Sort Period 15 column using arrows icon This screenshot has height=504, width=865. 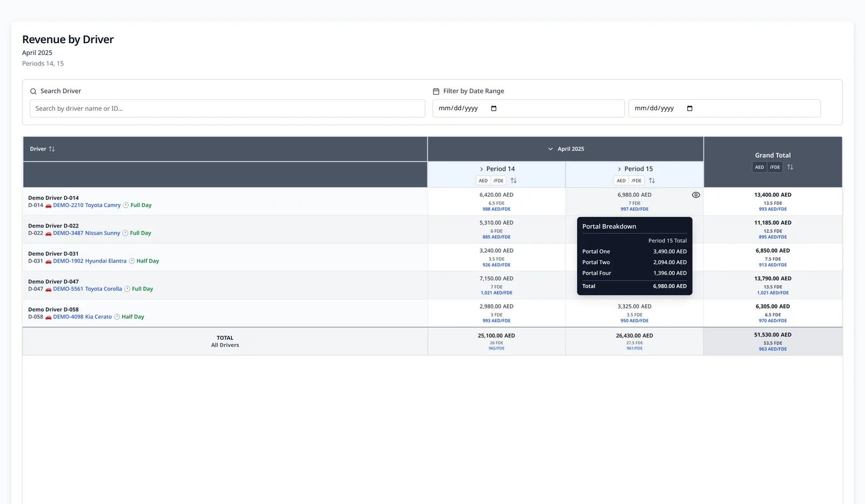(x=651, y=181)
